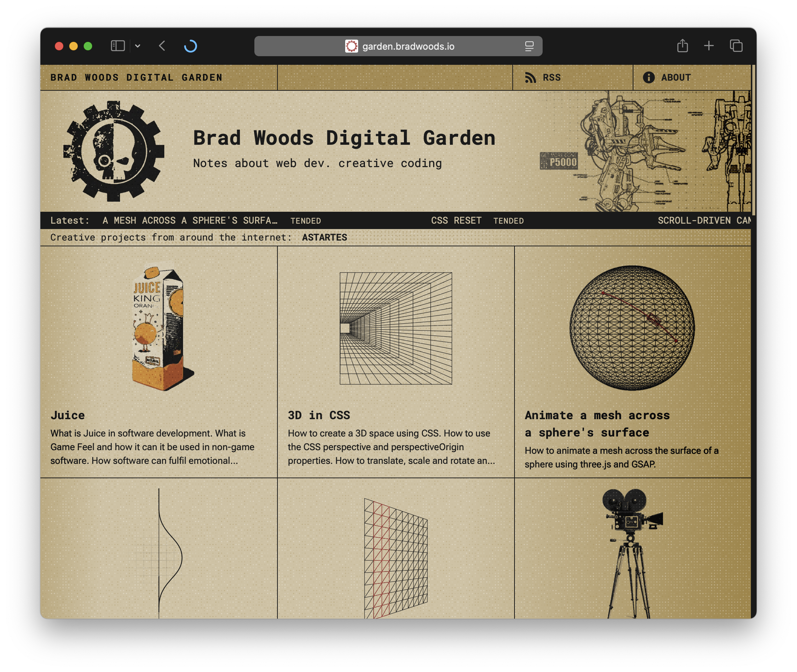Open A MESH ACROSS A SPHERE'S SURFACE ticker item

tap(190, 220)
